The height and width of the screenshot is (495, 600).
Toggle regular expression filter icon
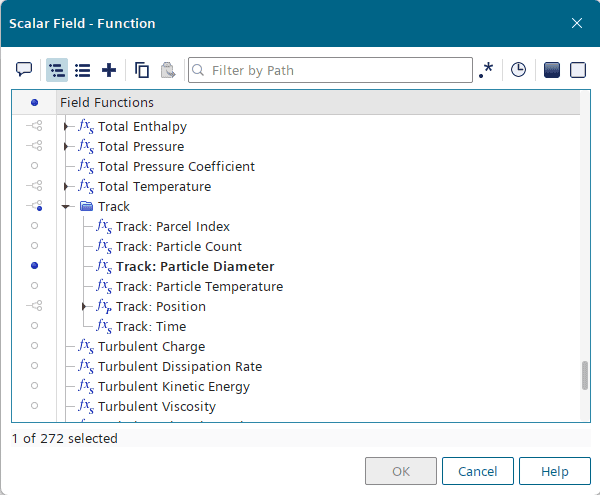[486, 70]
